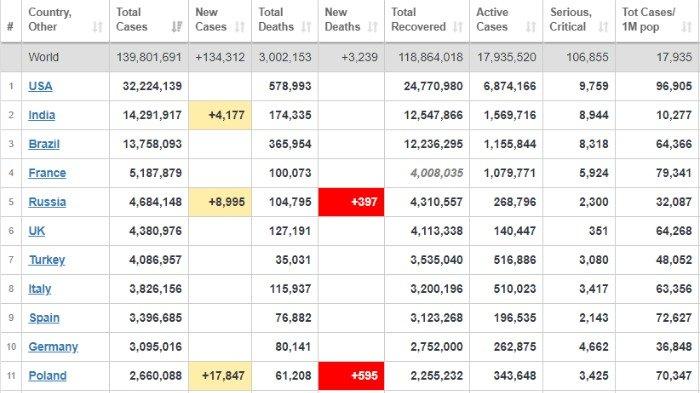Viewport: 700px width, 393px height.
Task: Sort by Serious, Critical arrows icon
Action: 603,27
